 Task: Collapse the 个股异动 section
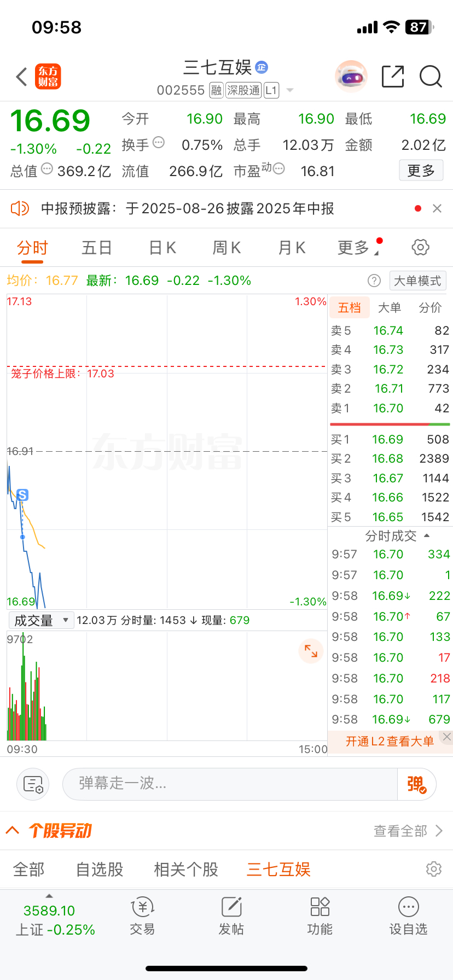13,831
